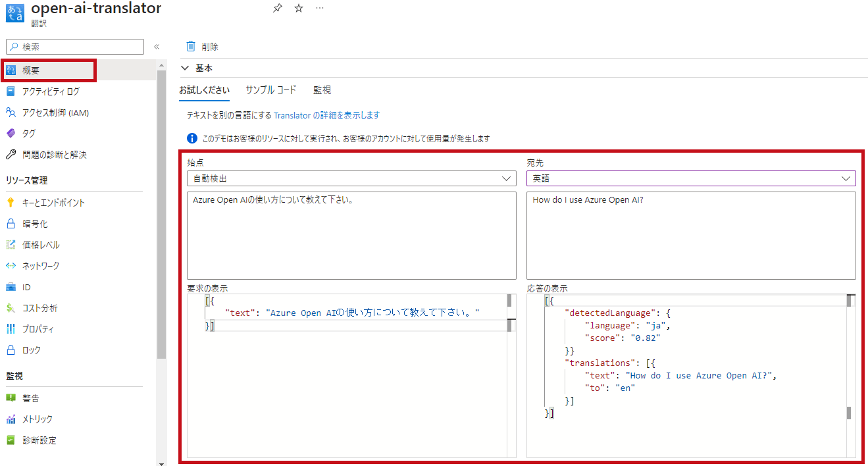868x466 pixels.
Task: Click the 価格レベル icon
Action: pyautogui.click(x=11, y=245)
